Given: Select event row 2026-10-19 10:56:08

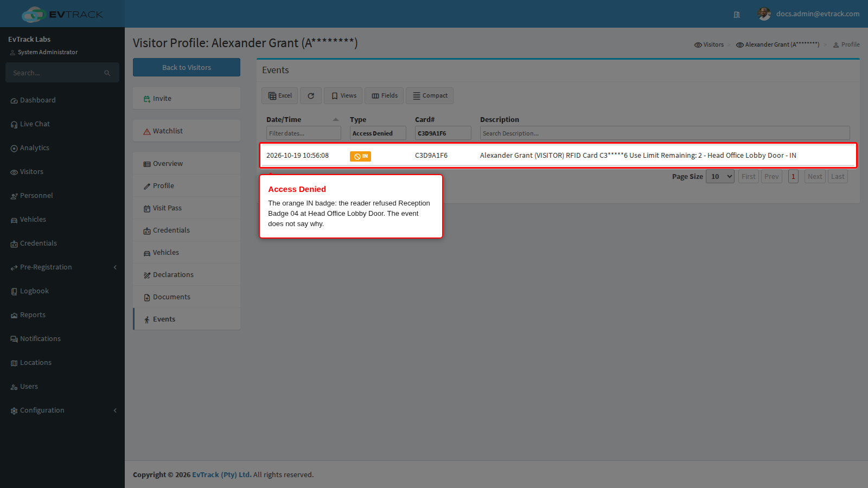Looking at the screenshot, I should (x=558, y=156).
